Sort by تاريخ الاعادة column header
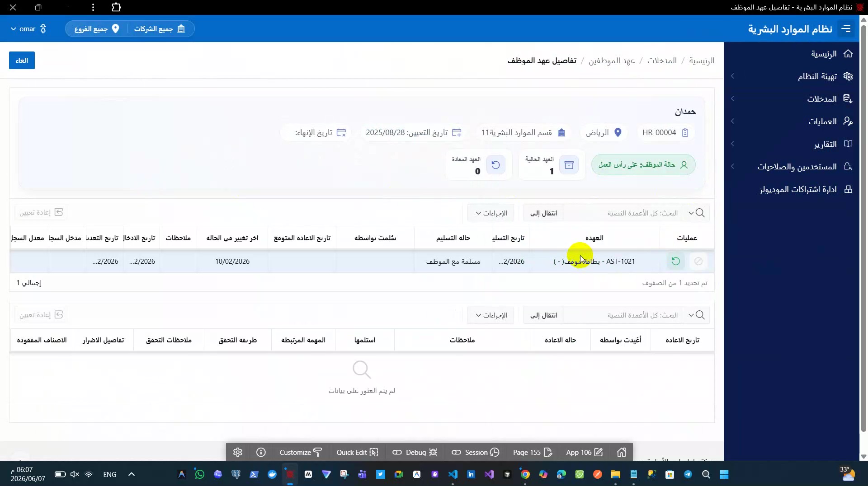The image size is (868, 486). tap(682, 340)
